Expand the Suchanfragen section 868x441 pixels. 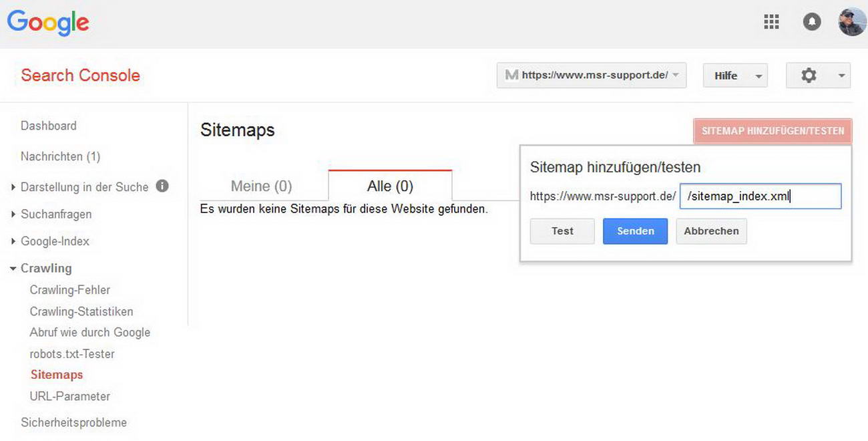pos(56,214)
